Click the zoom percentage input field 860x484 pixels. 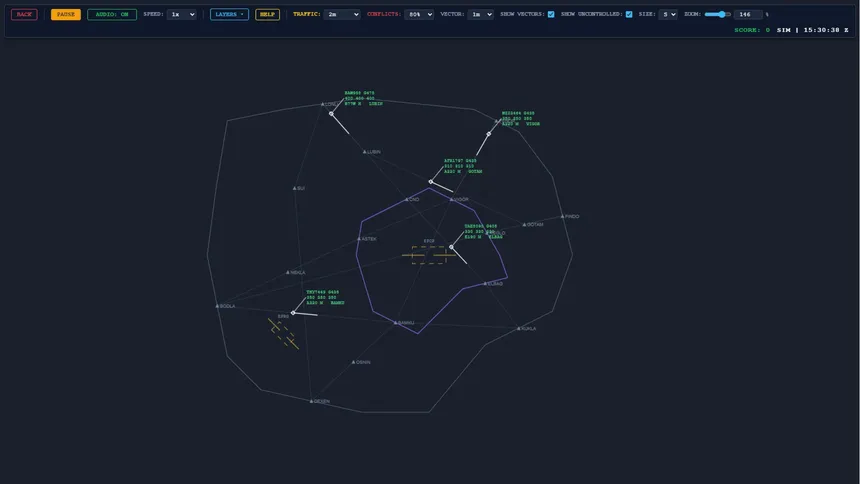747,15
